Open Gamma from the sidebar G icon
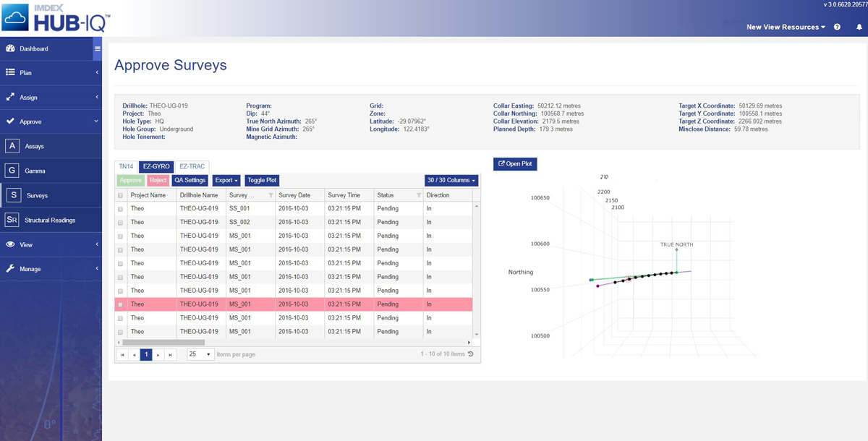The height and width of the screenshot is (441, 868). (x=12, y=171)
